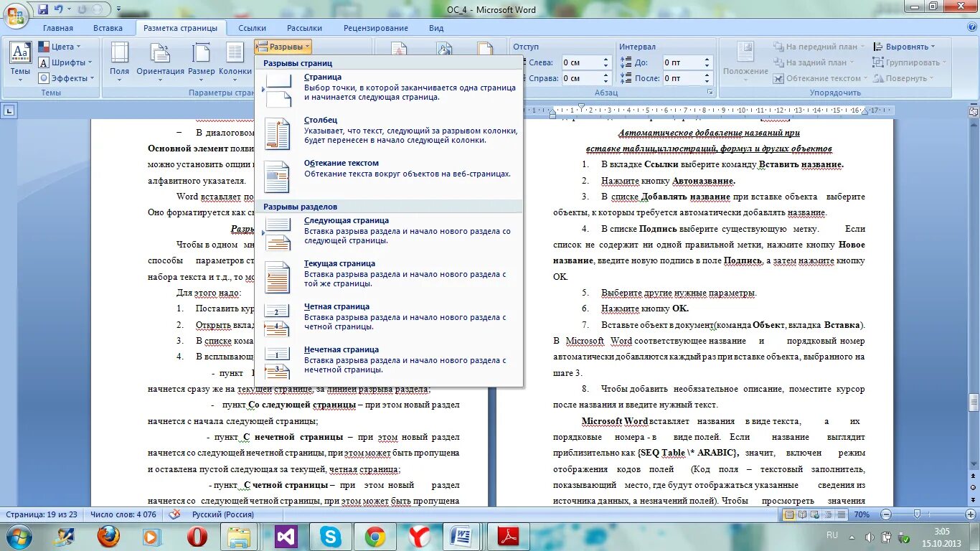Viewport: 980px width, 551px height.
Task: Switch to Full Screen Reading view
Action: 803,514
